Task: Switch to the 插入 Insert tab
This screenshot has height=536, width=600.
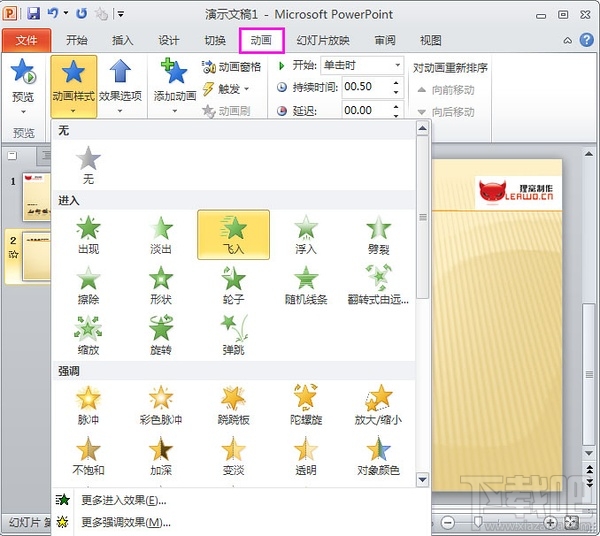Action: pyautogui.click(x=122, y=40)
